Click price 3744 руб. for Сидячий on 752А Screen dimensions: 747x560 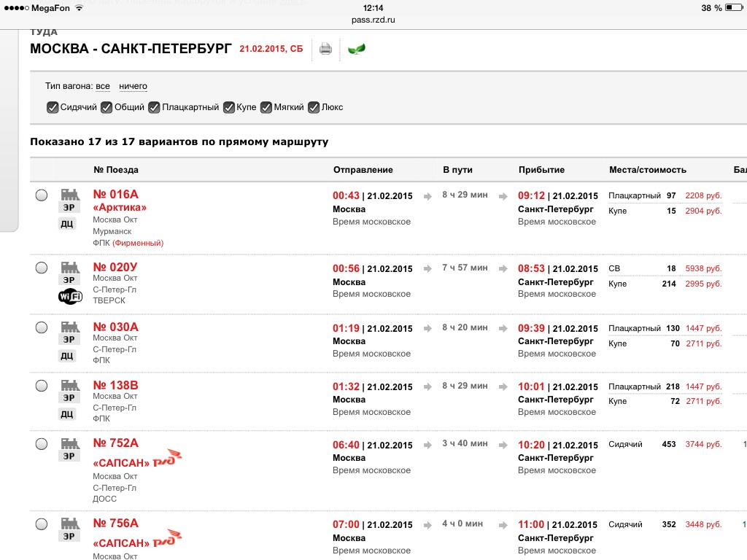pyautogui.click(x=704, y=444)
